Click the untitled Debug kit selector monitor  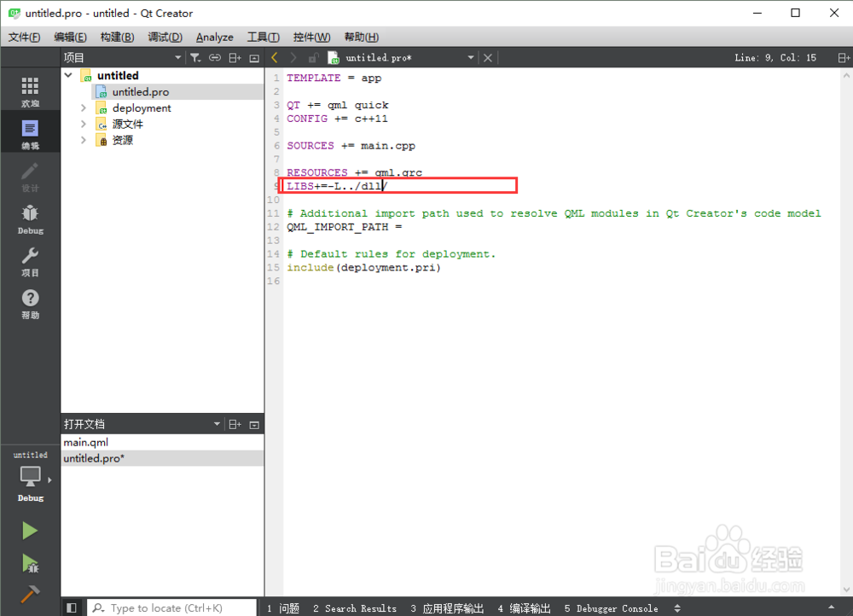(x=30, y=476)
